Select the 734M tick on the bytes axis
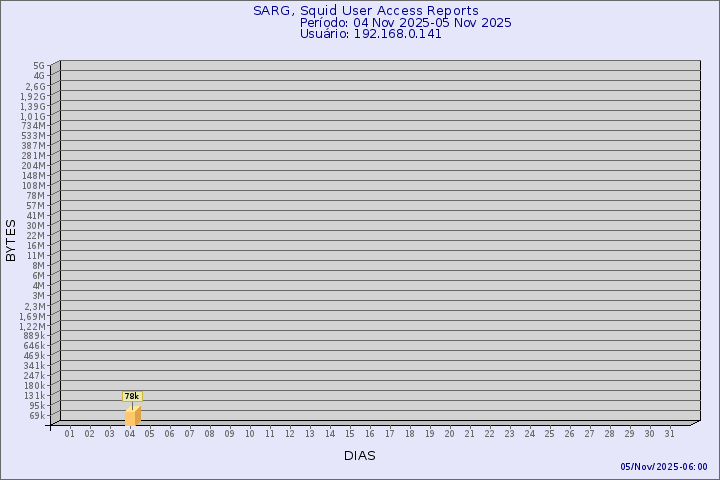Image resolution: width=720 pixels, height=480 pixels. 34,126
